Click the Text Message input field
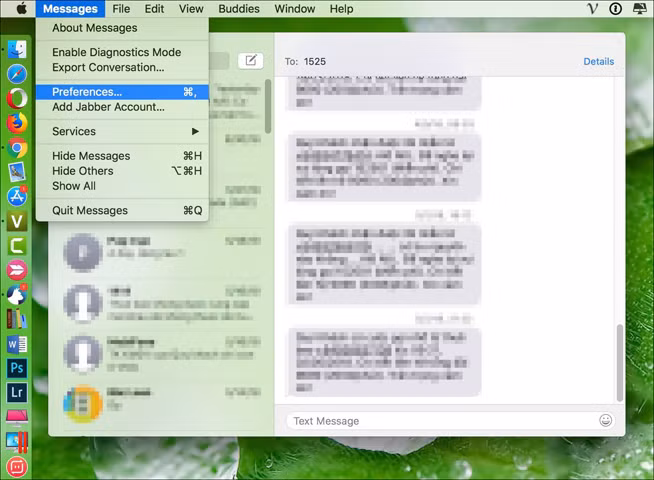The width and height of the screenshot is (654, 480). coord(451,421)
